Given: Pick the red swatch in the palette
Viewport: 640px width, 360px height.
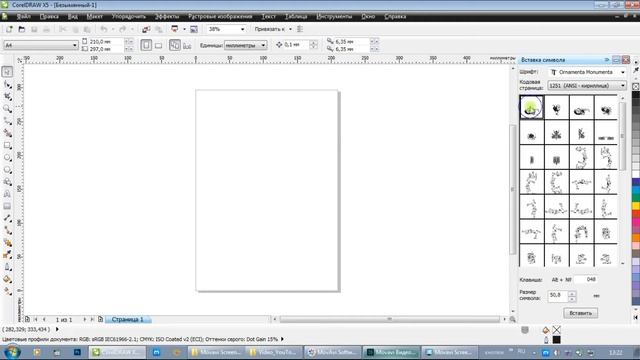Looking at the screenshot, I should [636, 214].
